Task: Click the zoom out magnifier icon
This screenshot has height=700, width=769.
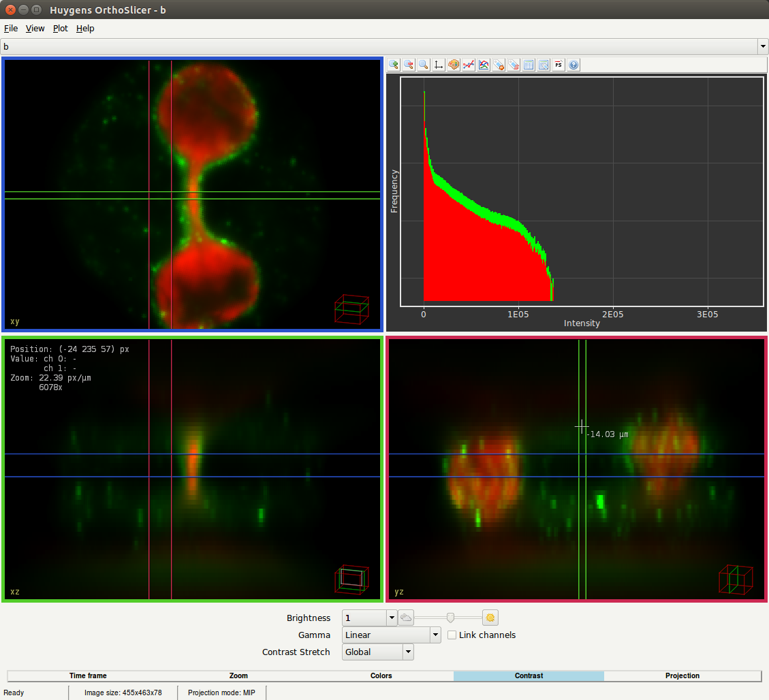Action: click(x=409, y=65)
